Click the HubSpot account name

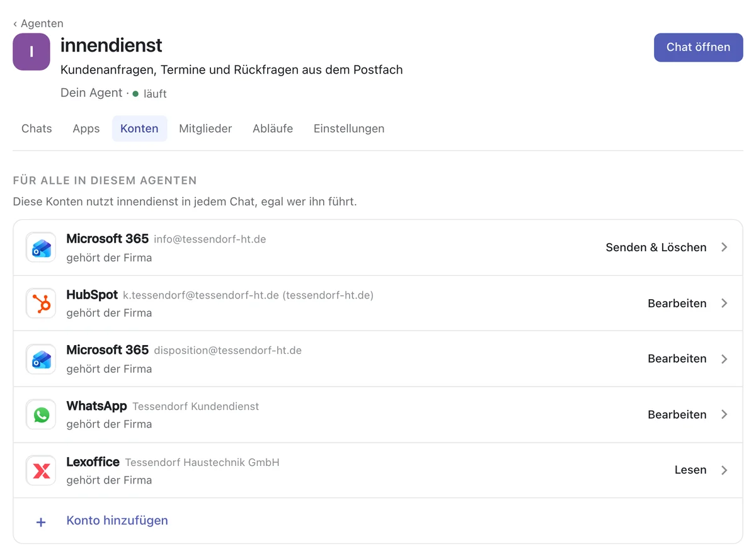pyautogui.click(x=92, y=295)
